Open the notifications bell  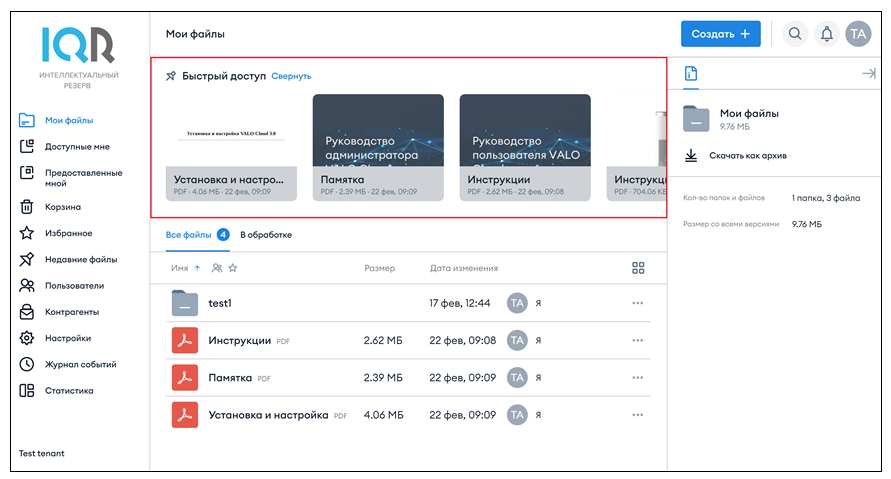pos(827,34)
